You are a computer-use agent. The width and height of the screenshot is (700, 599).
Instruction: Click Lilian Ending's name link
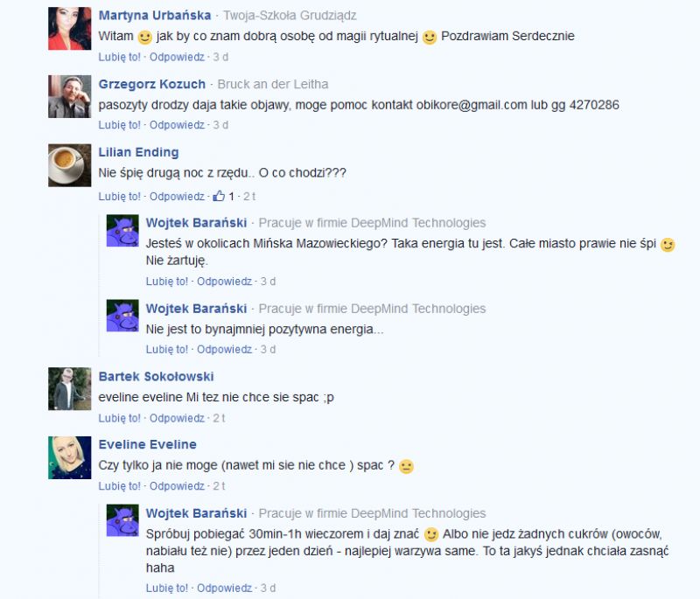coord(138,152)
